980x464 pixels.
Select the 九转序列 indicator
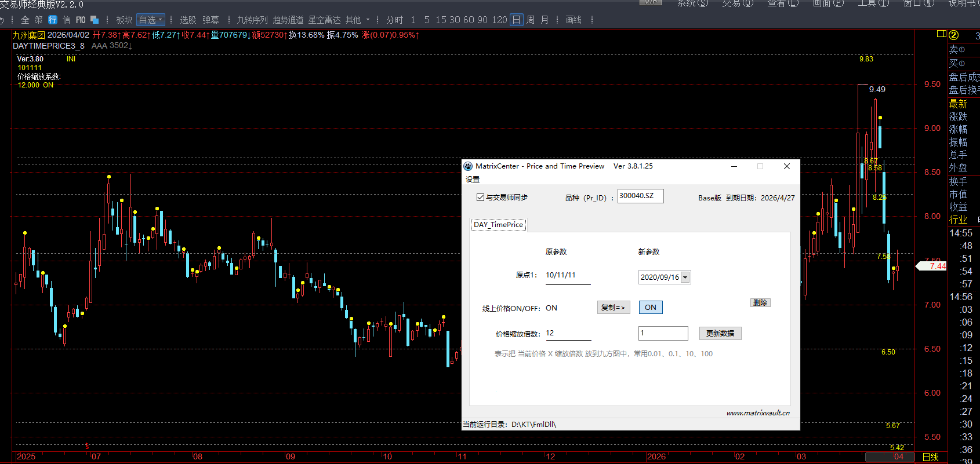(x=252, y=20)
